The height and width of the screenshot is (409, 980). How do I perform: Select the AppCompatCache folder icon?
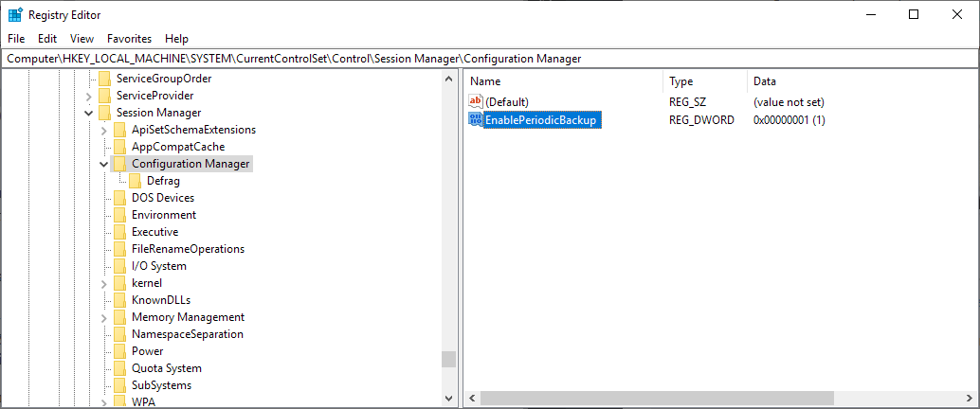[119, 147]
